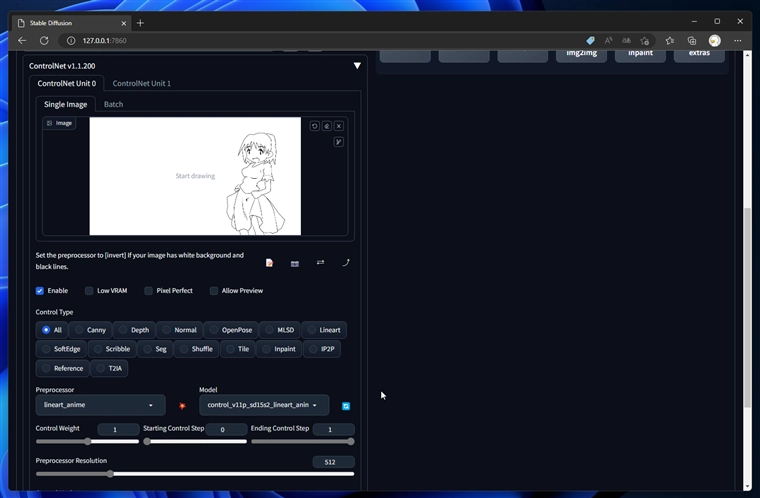Erase the drawing using the eraser icon
This screenshot has height=498, width=760.
click(327, 126)
